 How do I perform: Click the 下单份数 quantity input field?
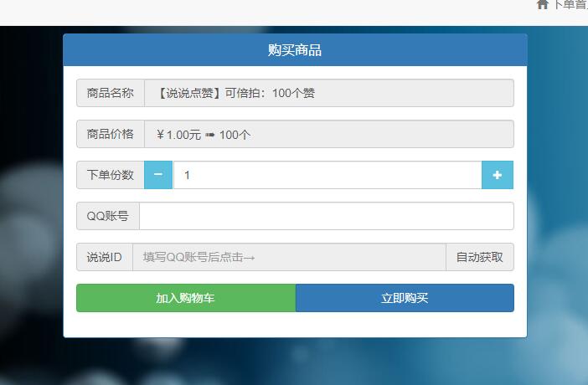point(327,175)
